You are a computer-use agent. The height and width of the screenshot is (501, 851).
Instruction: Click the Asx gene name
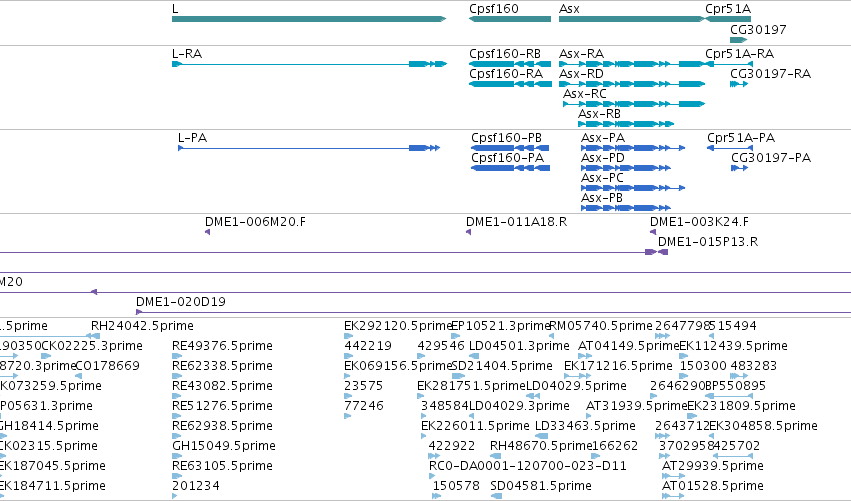[x=569, y=9]
